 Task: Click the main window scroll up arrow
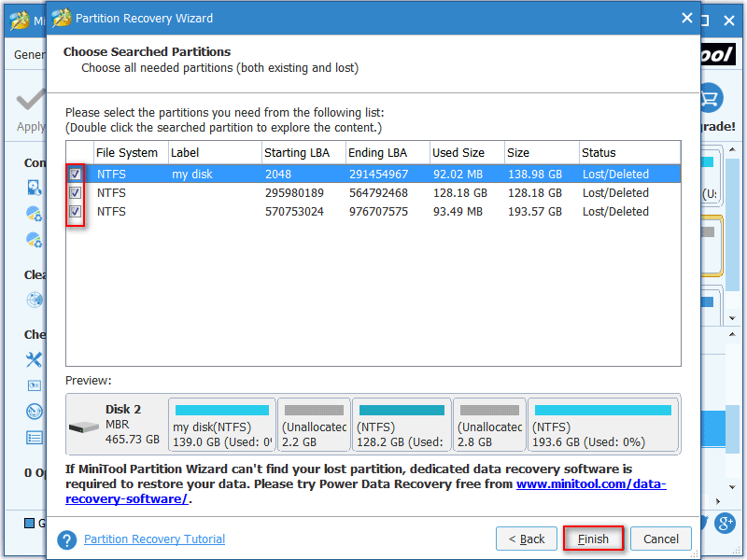[x=732, y=150]
